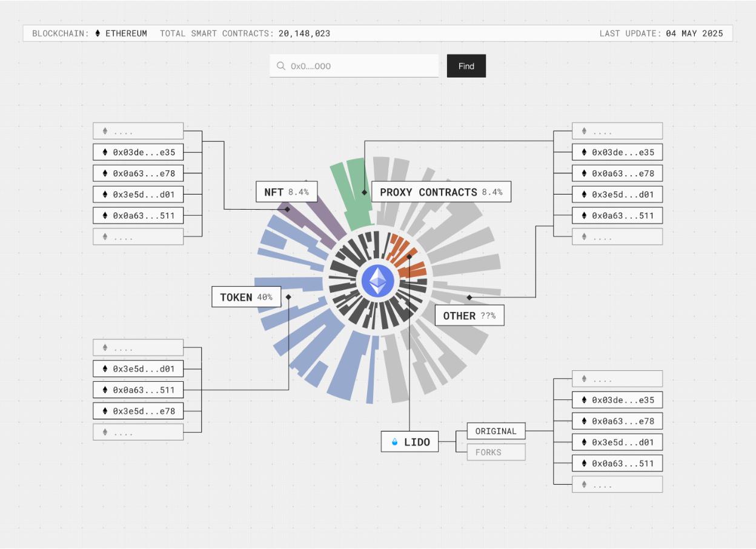This screenshot has width=756, height=549.
Task: Open 0x03de...e35 in the Lido Original list
Action: pos(617,400)
